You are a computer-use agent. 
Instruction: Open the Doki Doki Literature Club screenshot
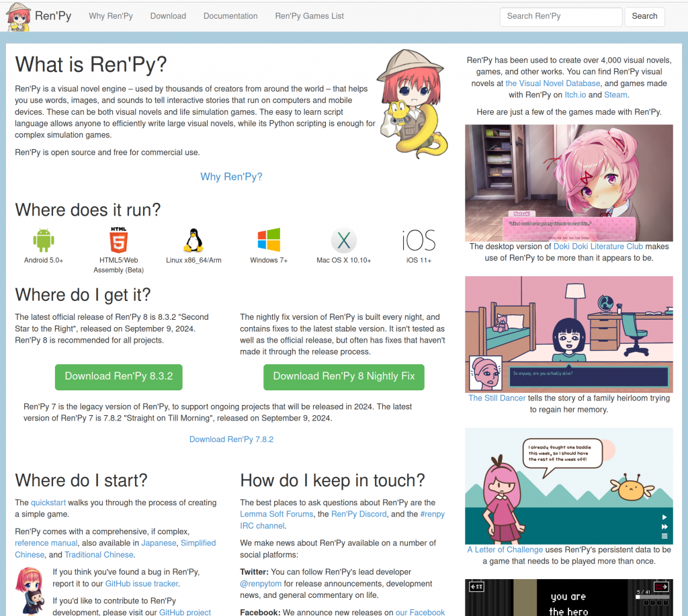click(568, 183)
